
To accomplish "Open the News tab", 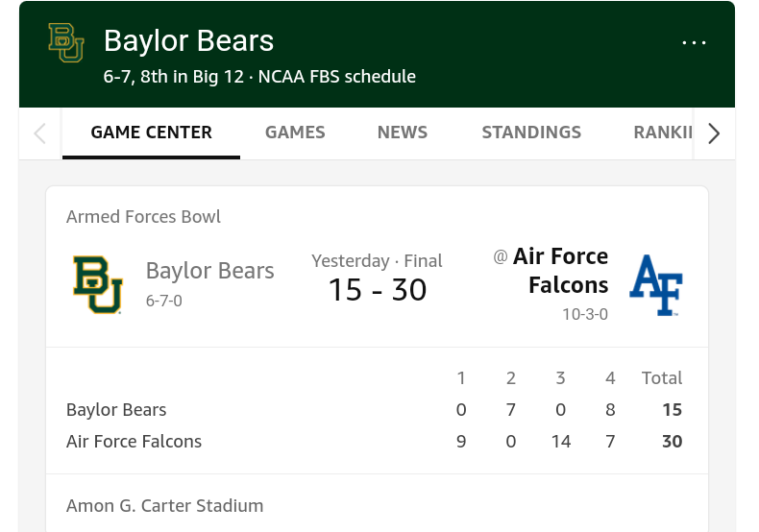I will (x=402, y=133).
